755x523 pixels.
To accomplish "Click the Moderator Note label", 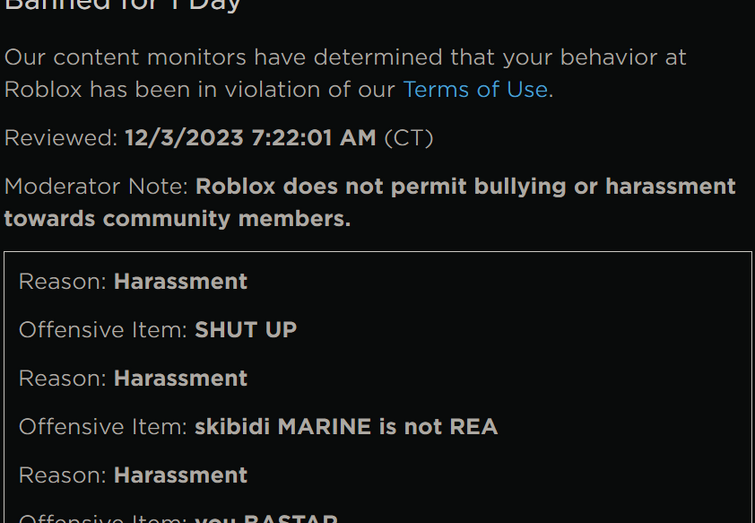I will (96, 186).
